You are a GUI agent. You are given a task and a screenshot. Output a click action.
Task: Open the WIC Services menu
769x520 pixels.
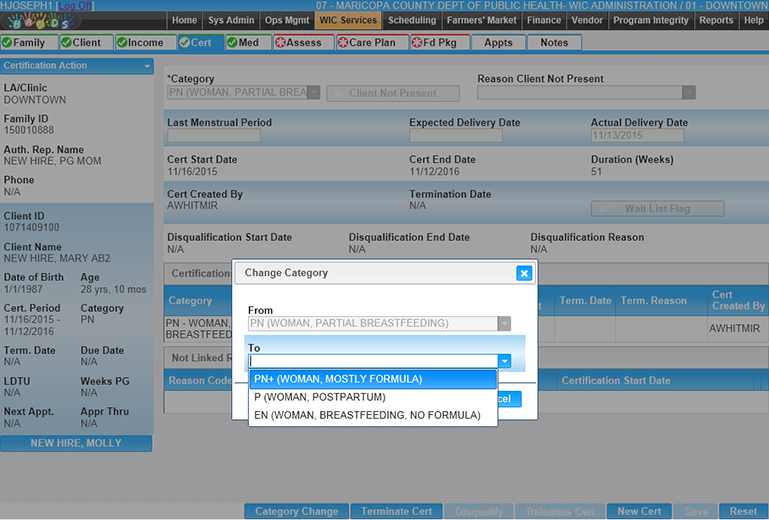click(348, 20)
